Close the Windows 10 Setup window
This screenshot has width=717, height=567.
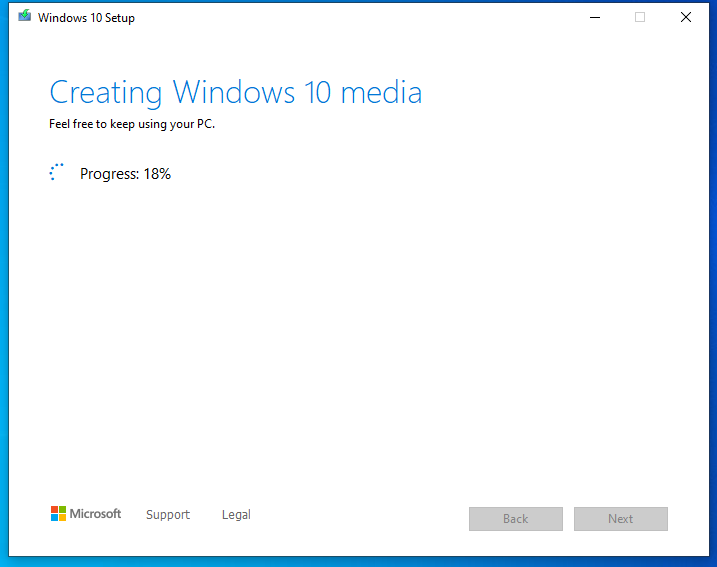(685, 17)
